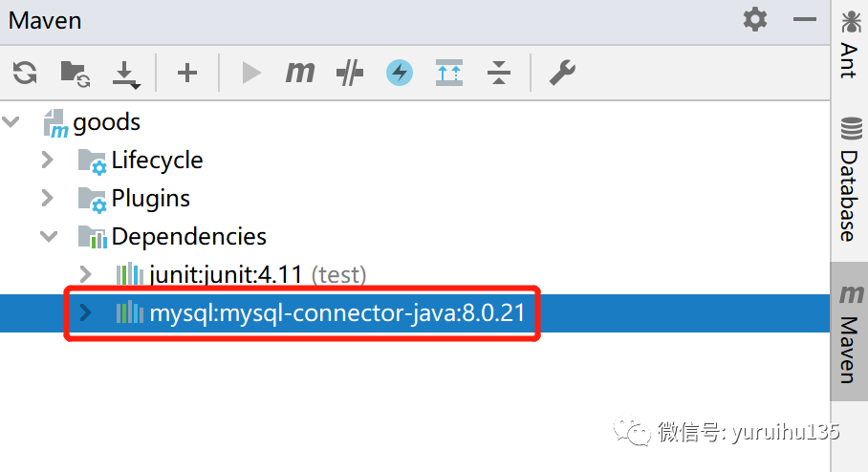Generate sources and update folders icon
868x472 pixels.
pyautogui.click(x=76, y=73)
